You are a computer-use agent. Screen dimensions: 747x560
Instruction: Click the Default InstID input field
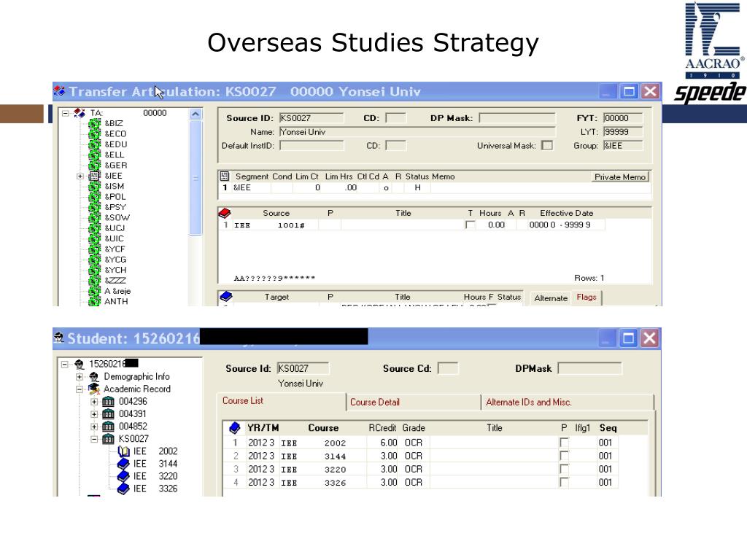coord(311,146)
